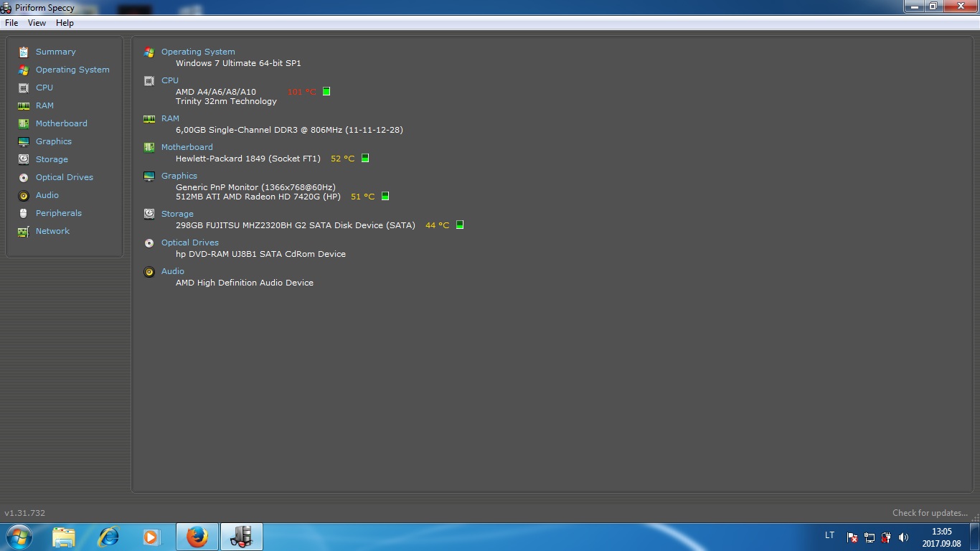Click the FUJITSU MHZ2320BH disk device text

(x=296, y=225)
